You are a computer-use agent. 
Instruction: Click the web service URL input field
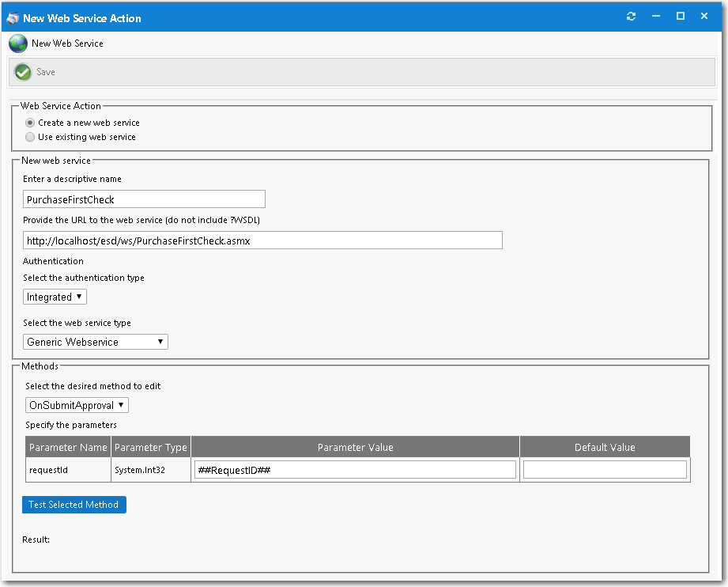click(x=262, y=240)
